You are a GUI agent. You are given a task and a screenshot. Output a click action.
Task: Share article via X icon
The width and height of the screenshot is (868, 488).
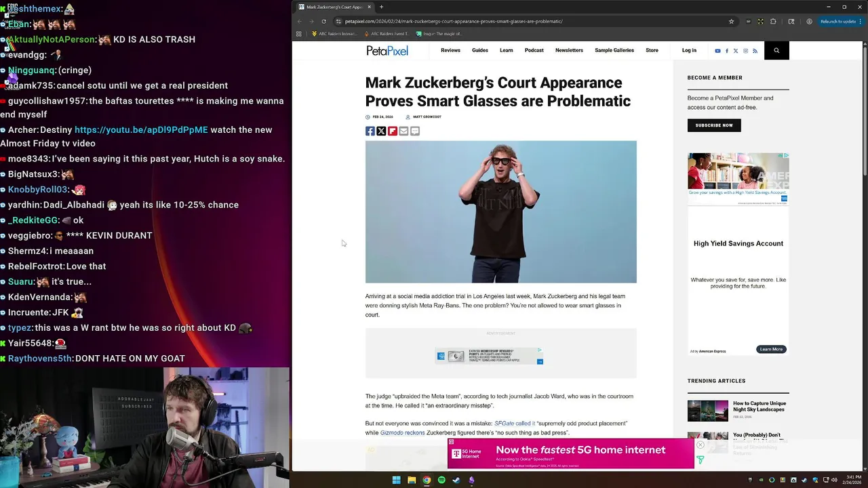tap(381, 131)
